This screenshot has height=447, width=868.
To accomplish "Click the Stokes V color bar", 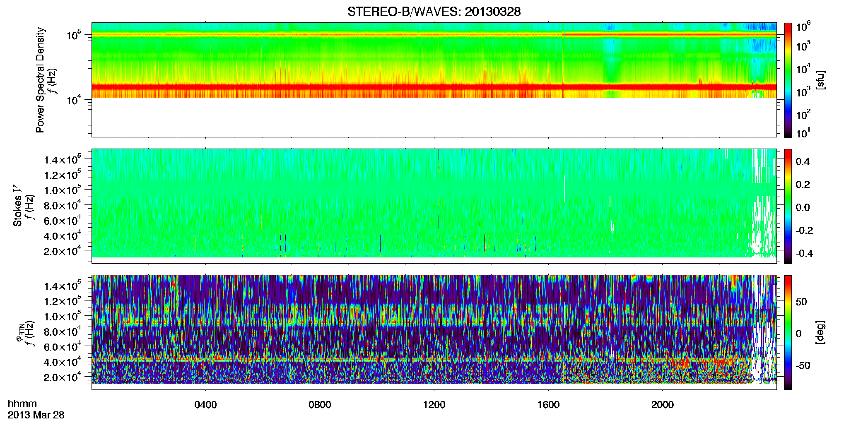I will pyautogui.click(x=788, y=206).
